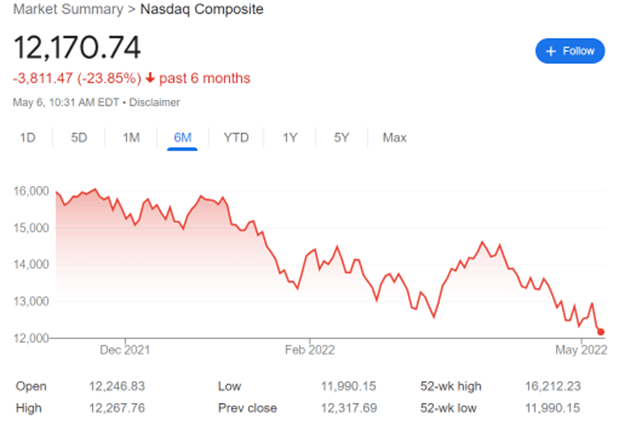Show the 1Y chart range

click(290, 137)
